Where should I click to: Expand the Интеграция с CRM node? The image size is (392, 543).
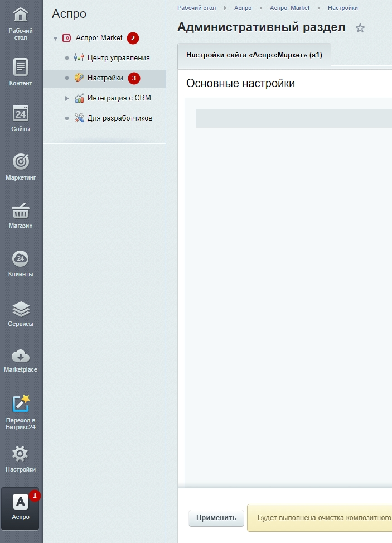67,98
